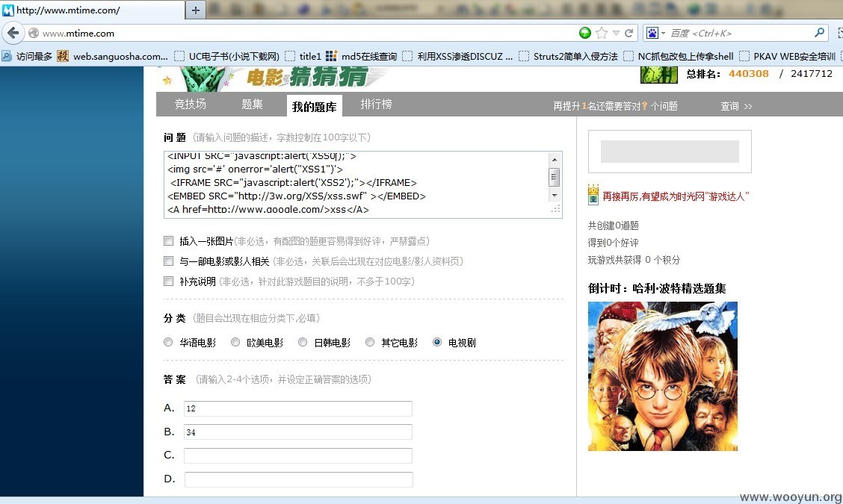Select 华语电影 radio button
The image size is (843, 504).
tap(168, 342)
